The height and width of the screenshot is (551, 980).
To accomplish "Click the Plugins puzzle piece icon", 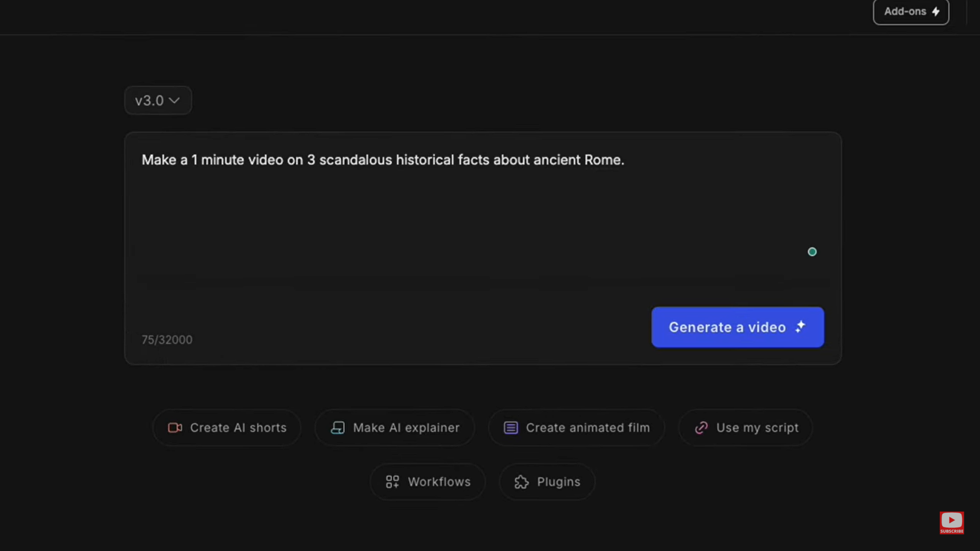I will [521, 482].
